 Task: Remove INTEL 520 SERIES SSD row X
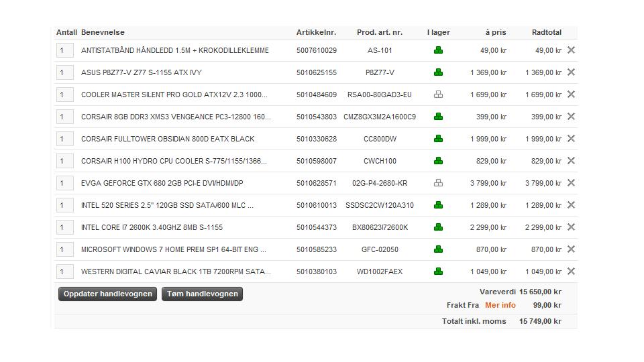571,205
